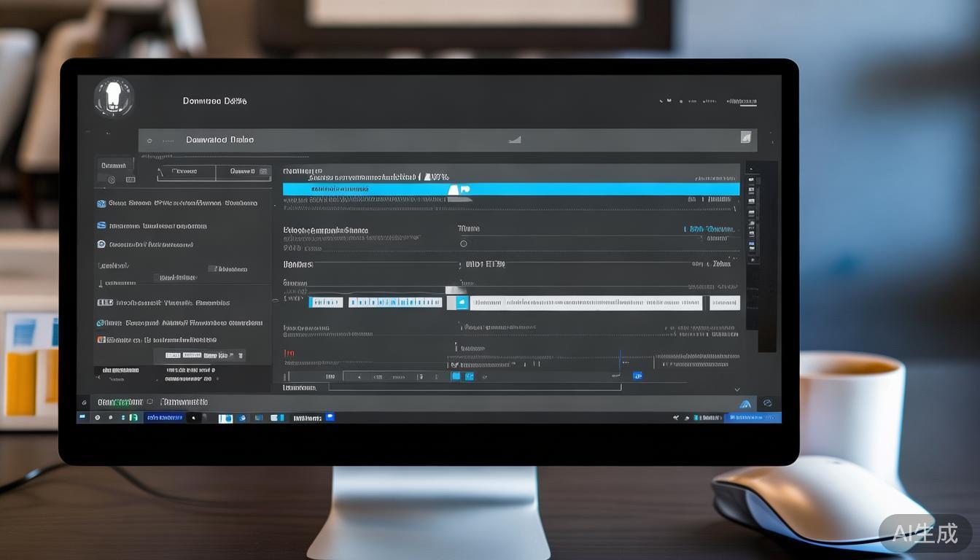980x560 pixels.
Task: Click the Windows Start button on the taskbar
Action: pos(83,418)
